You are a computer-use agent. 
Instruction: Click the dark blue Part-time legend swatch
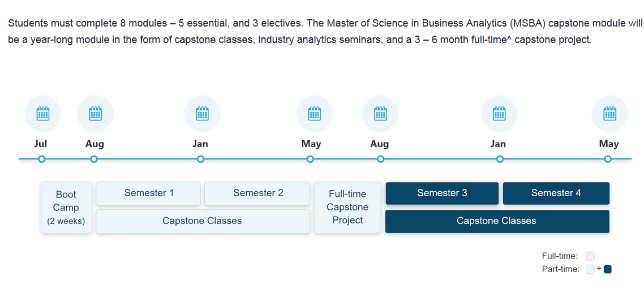pyautogui.click(x=608, y=269)
